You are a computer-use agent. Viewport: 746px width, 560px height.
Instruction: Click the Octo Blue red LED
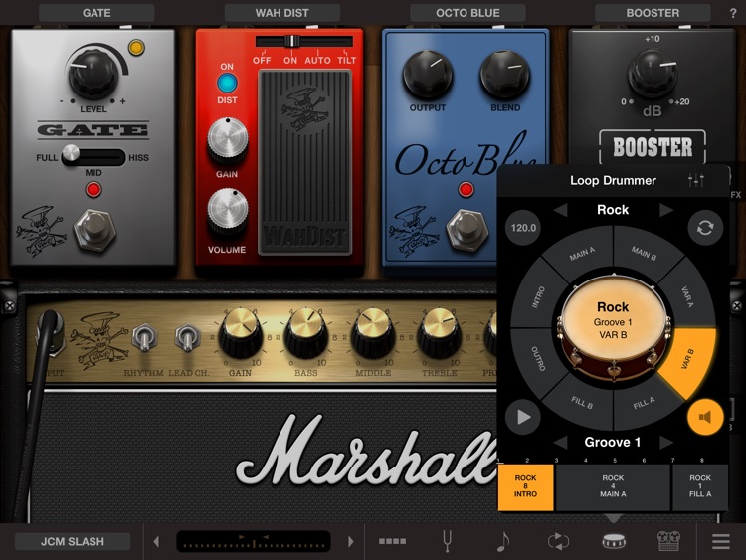coord(466,189)
